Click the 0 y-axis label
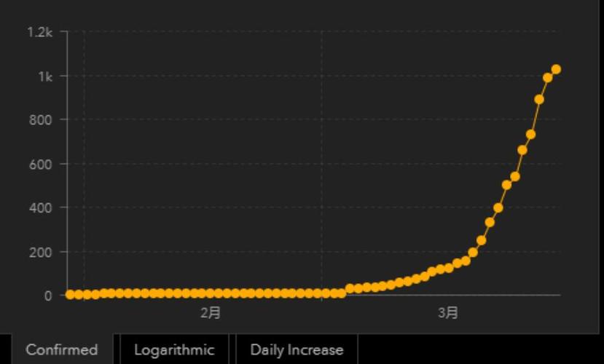 click(x=48, y=296)
